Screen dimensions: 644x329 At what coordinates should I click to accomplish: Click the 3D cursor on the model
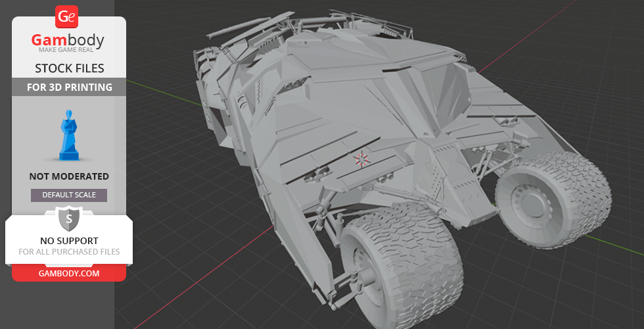pos(361,159)
